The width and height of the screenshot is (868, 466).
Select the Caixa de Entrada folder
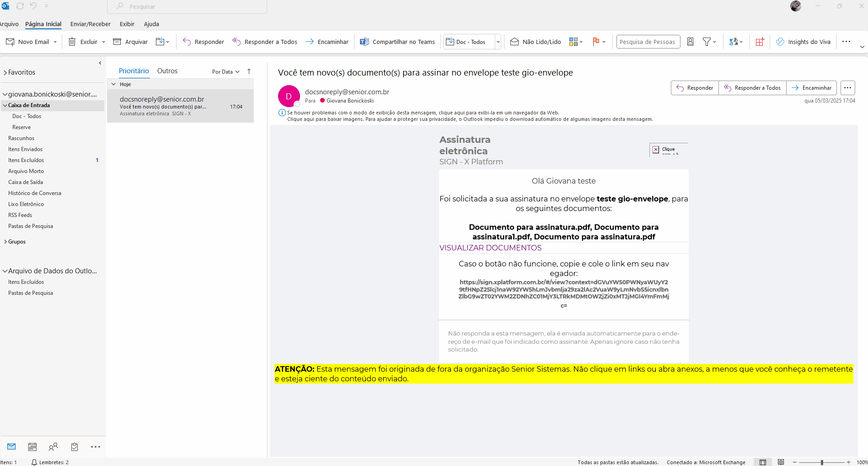(53, 105)
